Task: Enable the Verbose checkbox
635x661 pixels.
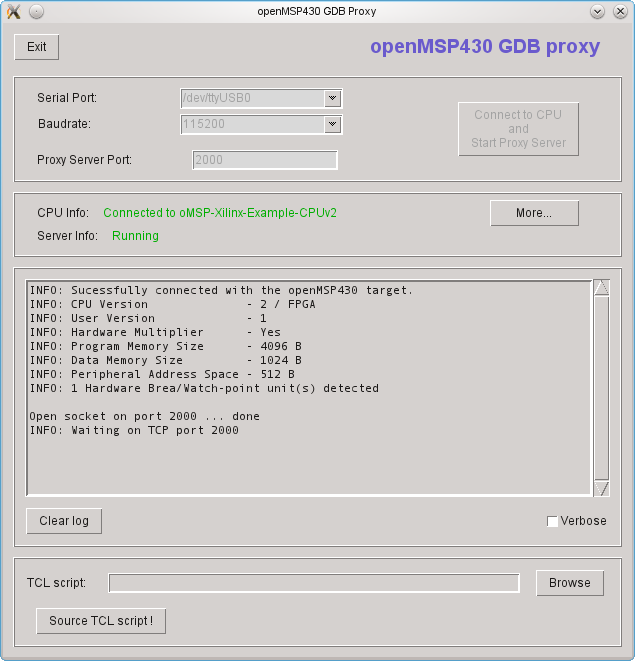Action: 553,521
